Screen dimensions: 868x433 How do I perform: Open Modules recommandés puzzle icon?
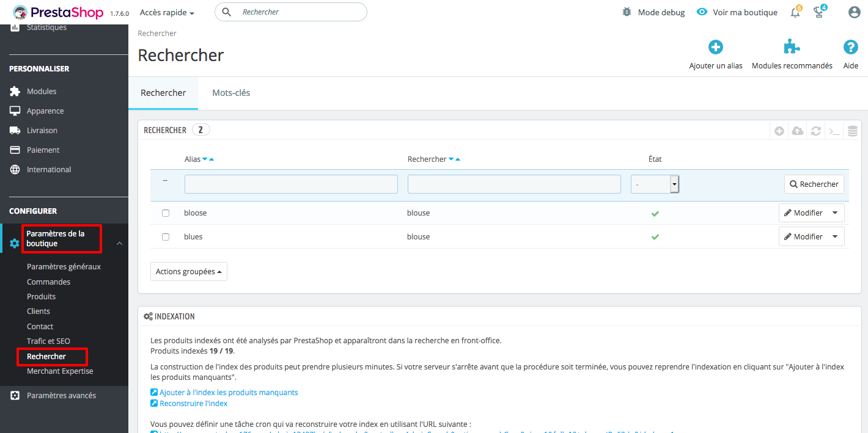click(792, 48)
